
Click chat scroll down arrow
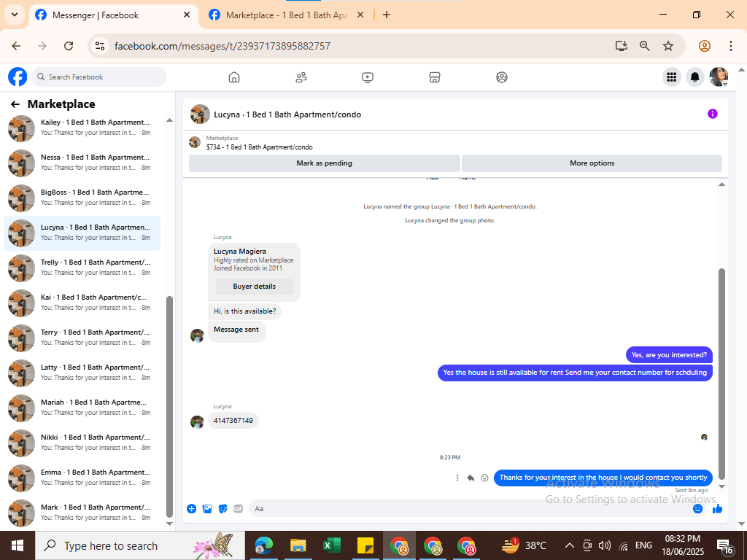tap(721, 486)
